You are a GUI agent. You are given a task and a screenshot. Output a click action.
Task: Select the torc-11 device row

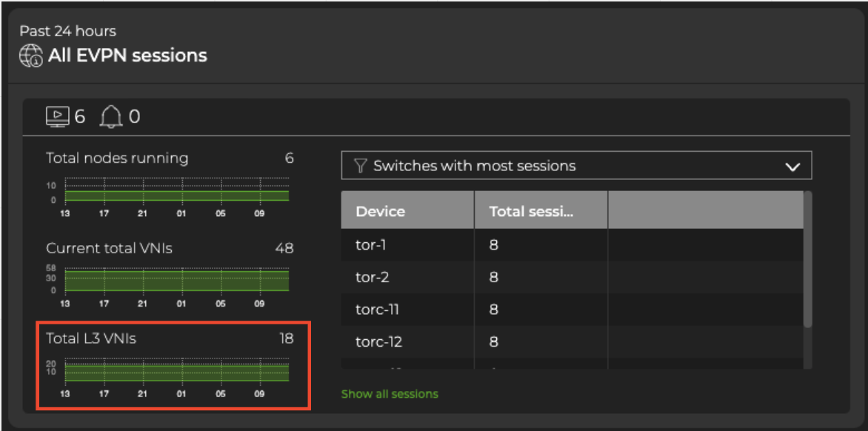pyautogui.click(x=377, y=310)
